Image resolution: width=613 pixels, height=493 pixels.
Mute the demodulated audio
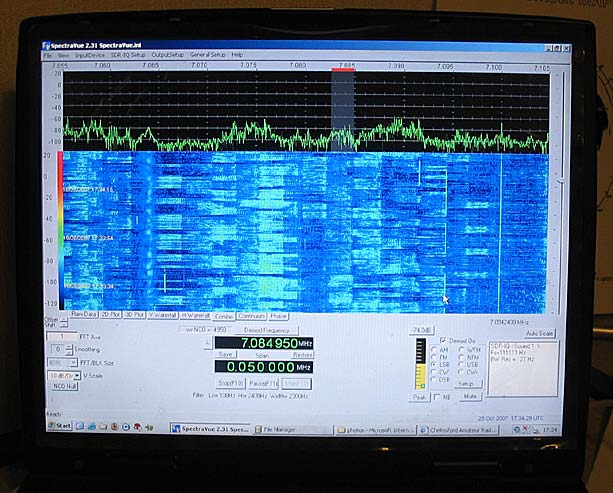470,396
